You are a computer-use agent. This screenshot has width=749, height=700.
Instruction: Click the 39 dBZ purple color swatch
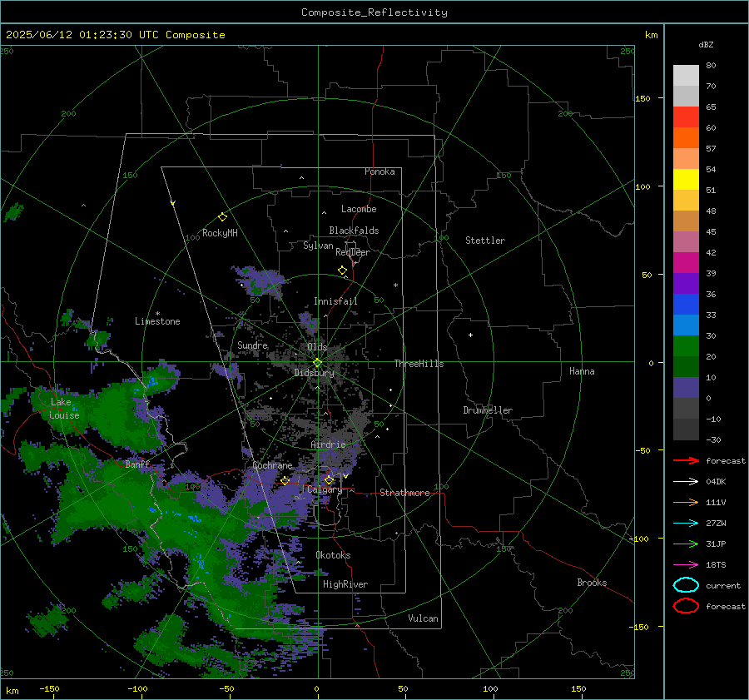coord(686,283)
